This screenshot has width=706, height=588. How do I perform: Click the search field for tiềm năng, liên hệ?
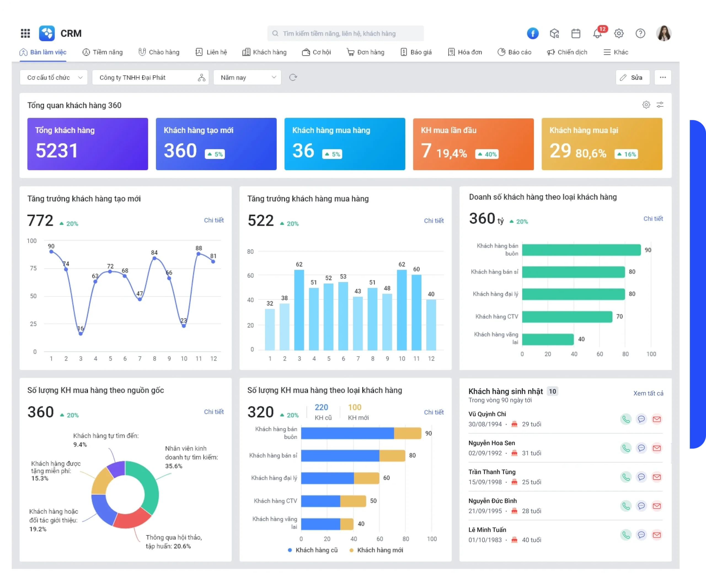coord(345,33)
